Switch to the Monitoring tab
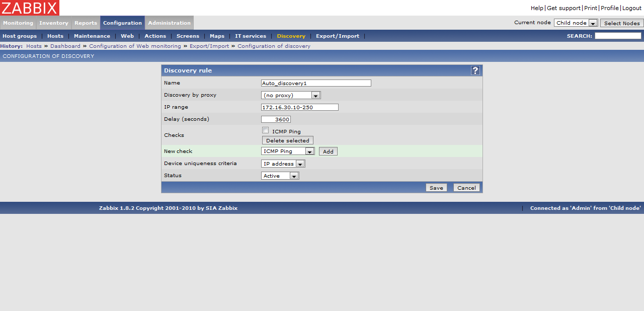The height and width of the screenshot is (311, 644). 18,23
